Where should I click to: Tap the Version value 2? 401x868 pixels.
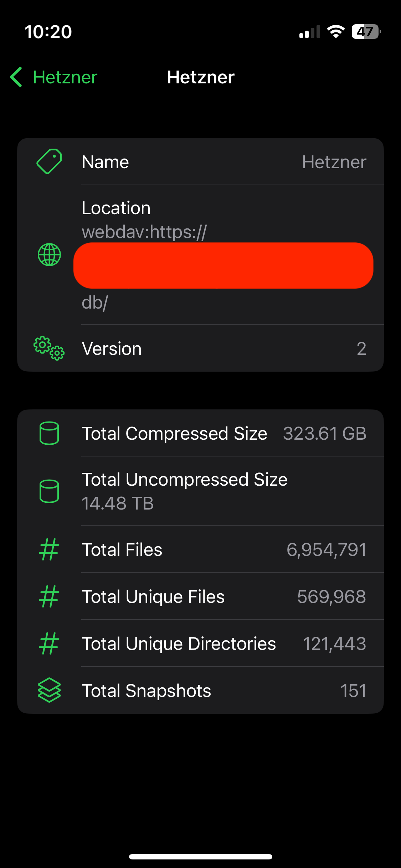(x=361, y=348)
